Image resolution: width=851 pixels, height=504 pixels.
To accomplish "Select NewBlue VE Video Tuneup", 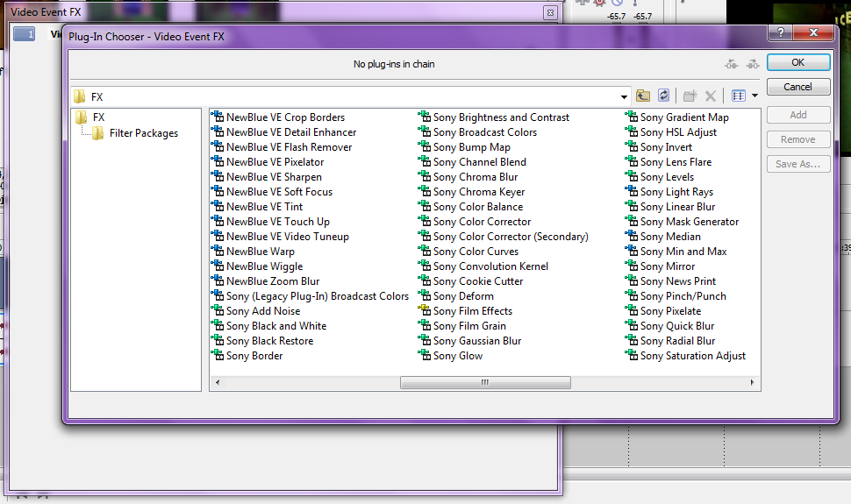I will [x=281, y=237].
